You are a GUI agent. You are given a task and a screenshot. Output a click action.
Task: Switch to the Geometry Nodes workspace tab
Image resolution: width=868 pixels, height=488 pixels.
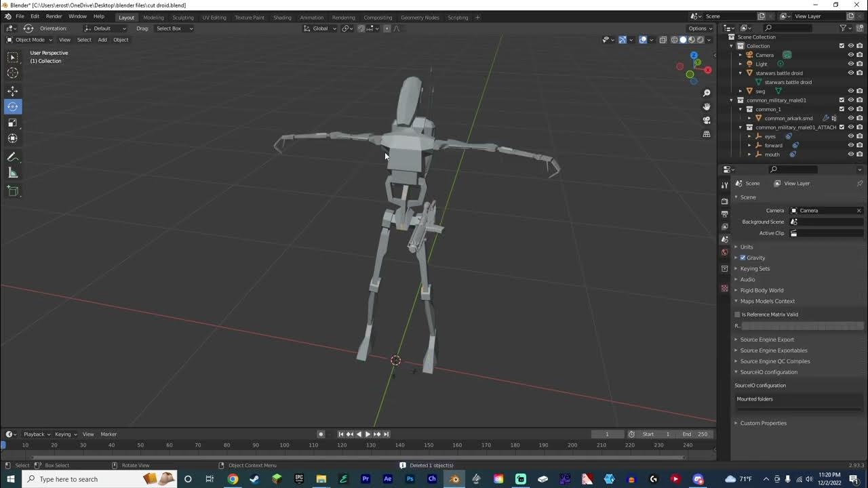420,18
